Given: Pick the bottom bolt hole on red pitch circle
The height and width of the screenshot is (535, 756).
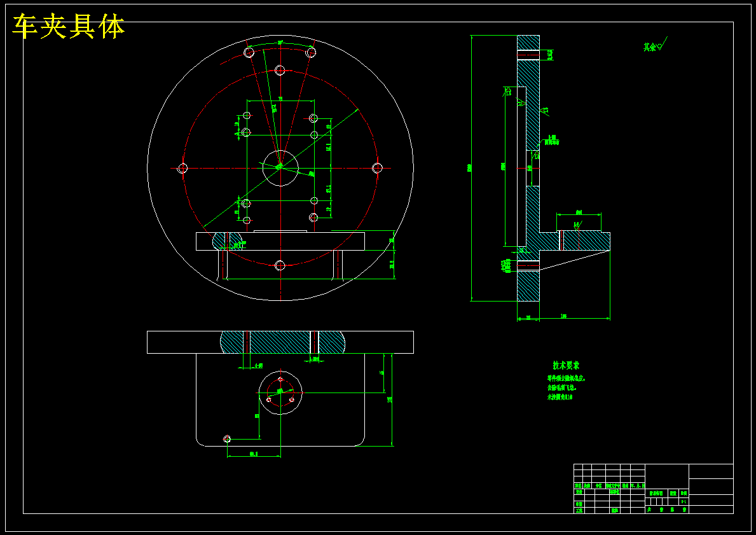Looking at the screenshot, I should (x=280, y=265).
